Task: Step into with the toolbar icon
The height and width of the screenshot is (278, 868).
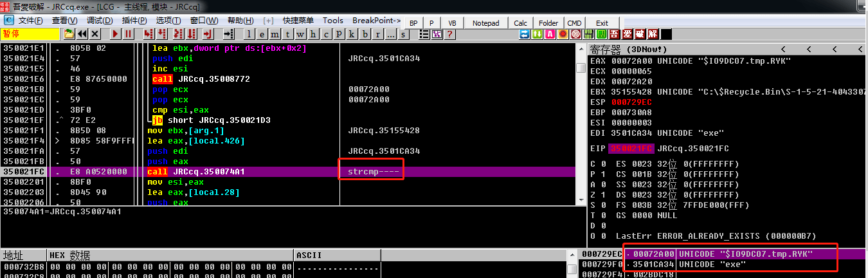Action: pyautogui.click(x=148, y=33)
